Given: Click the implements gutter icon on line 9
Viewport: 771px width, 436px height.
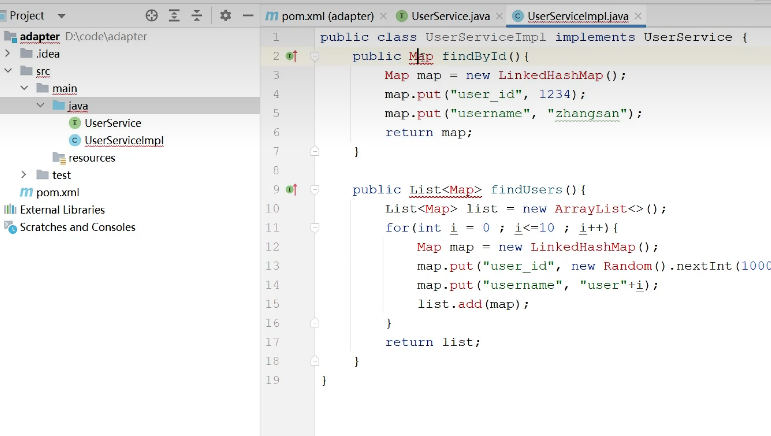Looking at the screenshot, I should click(x=292, y=189).
